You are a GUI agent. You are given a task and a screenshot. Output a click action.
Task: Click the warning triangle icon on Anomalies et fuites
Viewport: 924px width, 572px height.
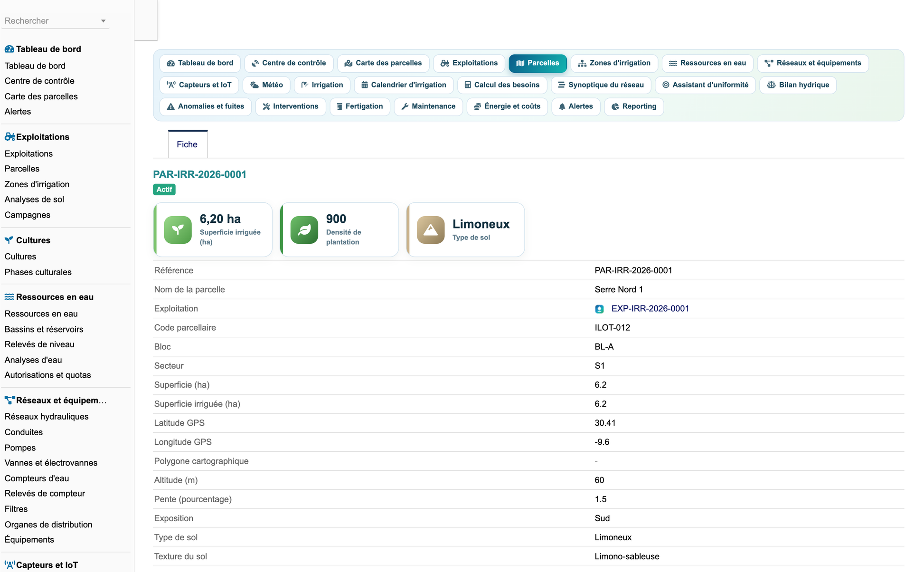pos(171,106)
